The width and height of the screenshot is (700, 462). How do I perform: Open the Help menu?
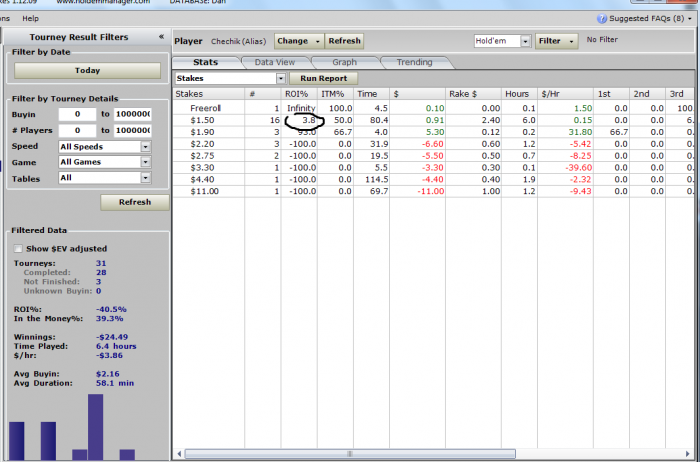30,18
